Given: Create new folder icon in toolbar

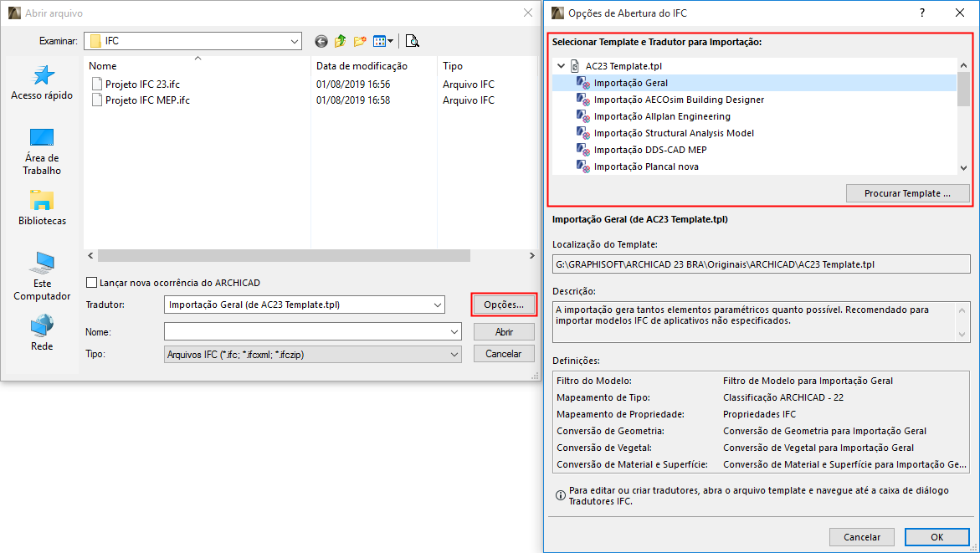Looking at the screenshot, I should click(x=359, y=41).
